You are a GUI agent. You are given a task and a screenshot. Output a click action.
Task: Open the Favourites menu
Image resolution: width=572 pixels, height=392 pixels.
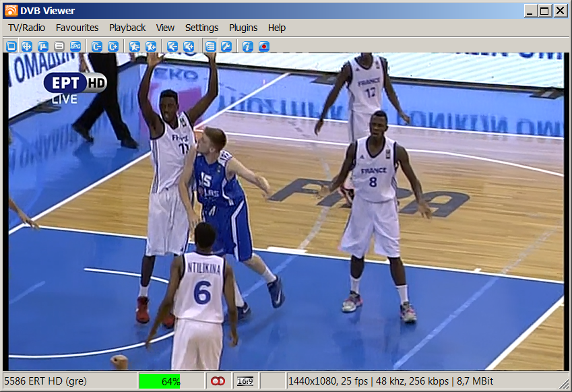[x=77, y=28]
